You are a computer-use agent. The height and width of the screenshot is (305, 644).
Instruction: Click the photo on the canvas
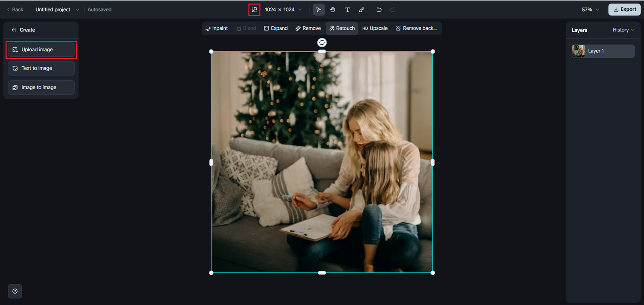pyautogui.click(x=322, y=162)
